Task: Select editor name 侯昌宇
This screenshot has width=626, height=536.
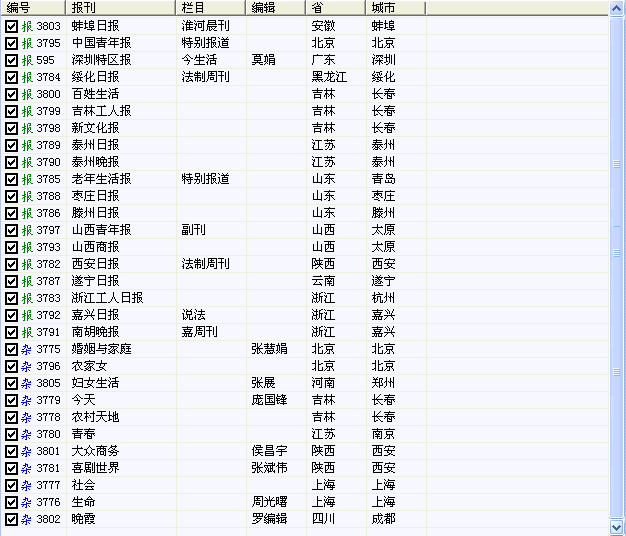Action: tap(269, 451)
